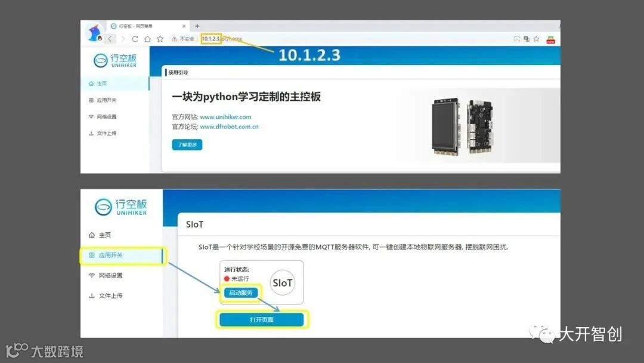Click the 使用引导 section heading
This screenshot has width=644, height=363.
point(178,72)
